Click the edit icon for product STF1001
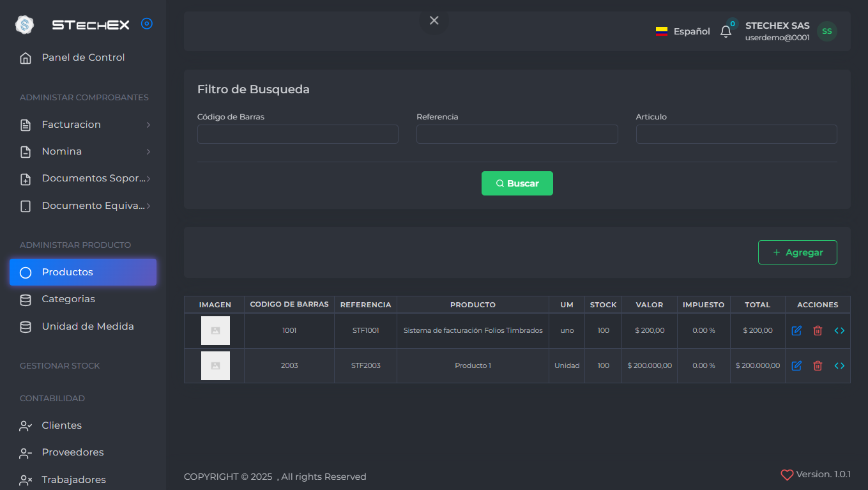Image resolution: width=868 pixels, height=490 pixels. tap(796, 331)
